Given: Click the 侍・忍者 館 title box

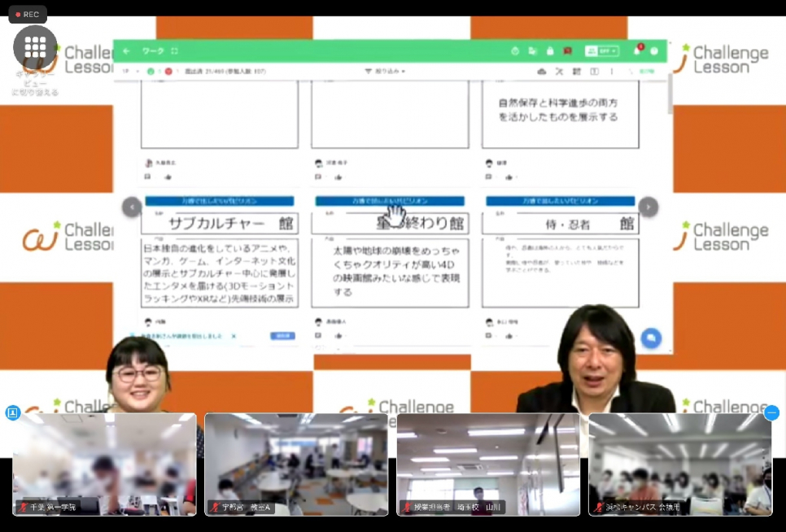Looking at the screenshot, I should point(561,223).
